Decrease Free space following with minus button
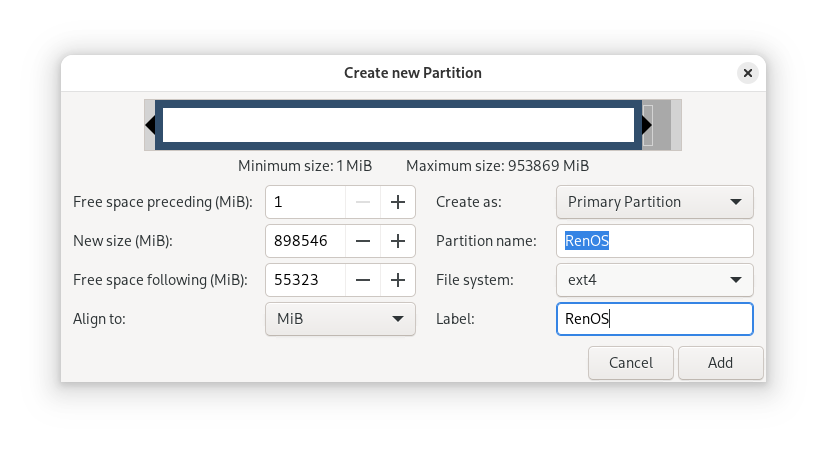Viewport: 827px width, 449px height. click(363, 280)
